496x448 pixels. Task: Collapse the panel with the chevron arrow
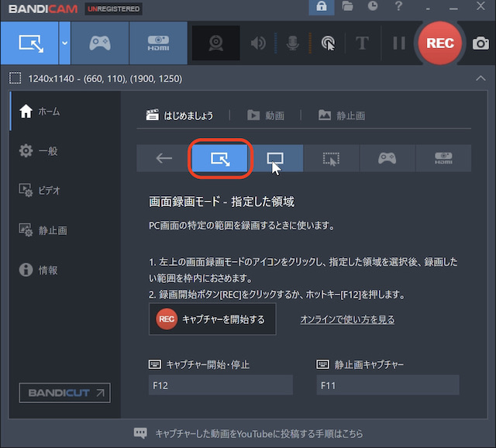[480, 78]
